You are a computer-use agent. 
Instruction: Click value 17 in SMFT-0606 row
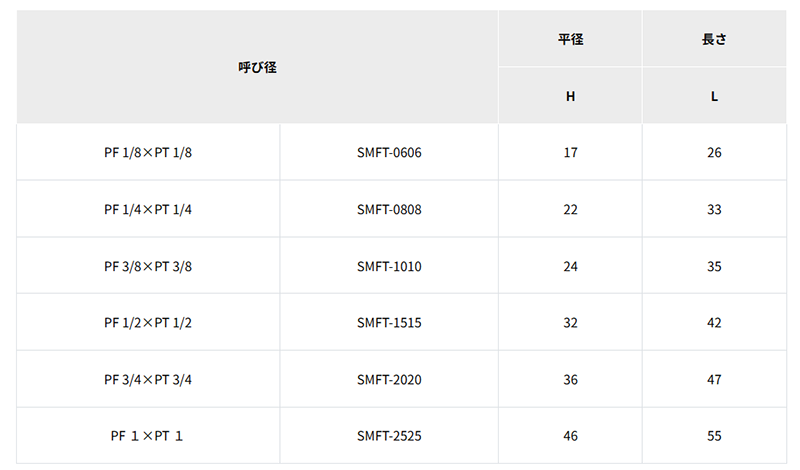pyautogui.click(x=570, y=152)
